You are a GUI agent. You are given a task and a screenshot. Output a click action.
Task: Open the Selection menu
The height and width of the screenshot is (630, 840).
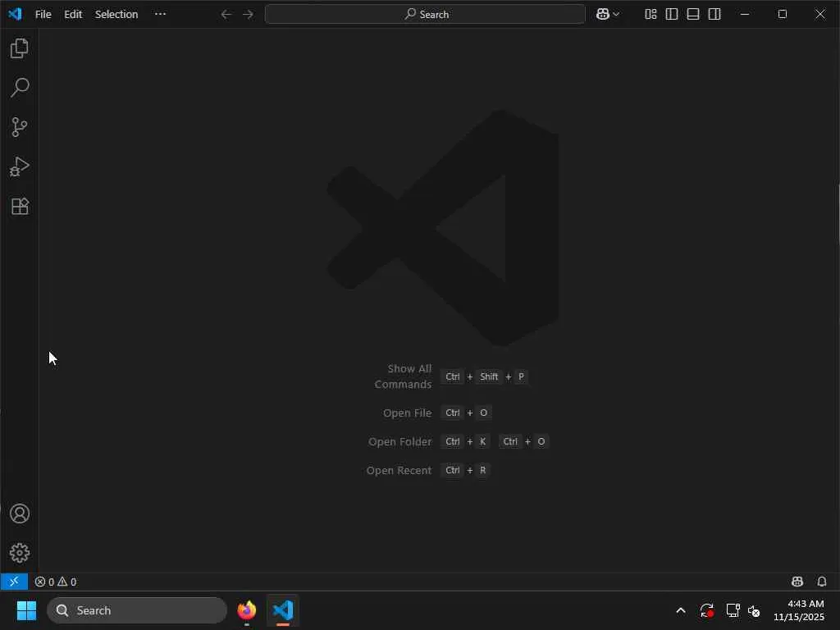tap(116, 15)
